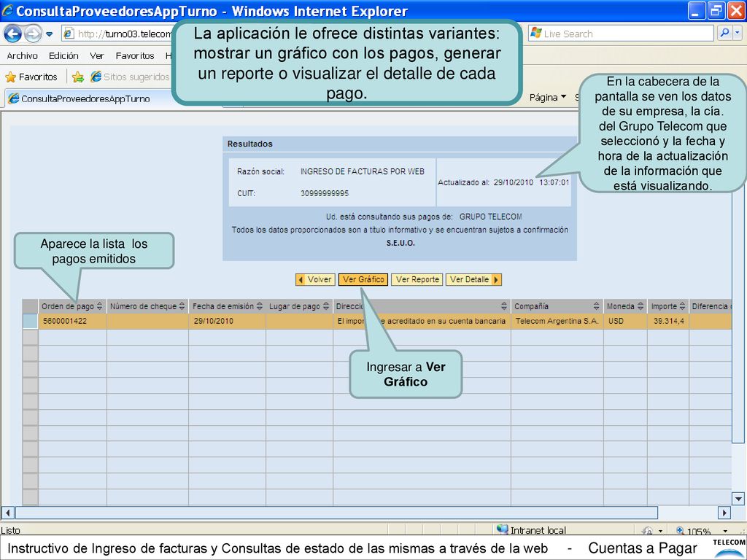Click Telecom Argentina S.A. company cell

pos(557,322)
